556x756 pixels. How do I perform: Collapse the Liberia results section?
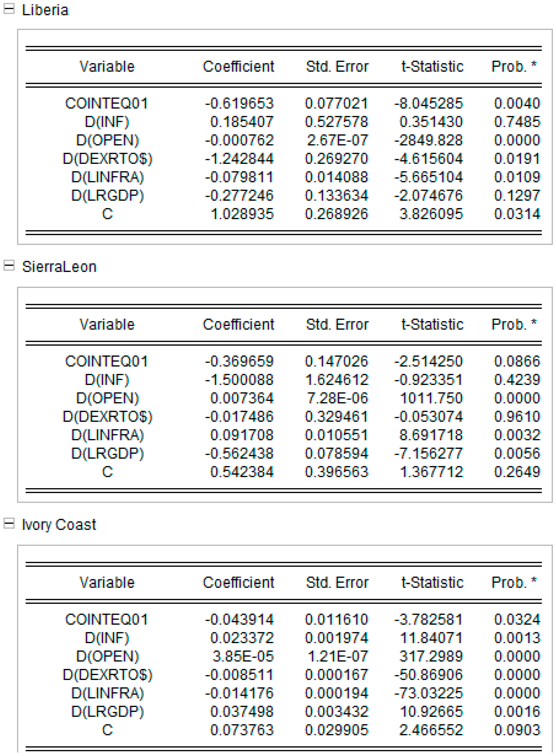tap(9, 9)
